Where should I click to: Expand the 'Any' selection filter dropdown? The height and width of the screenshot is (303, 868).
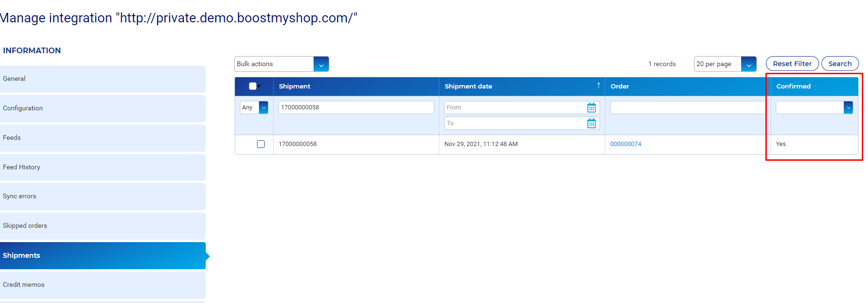point(263,108)
